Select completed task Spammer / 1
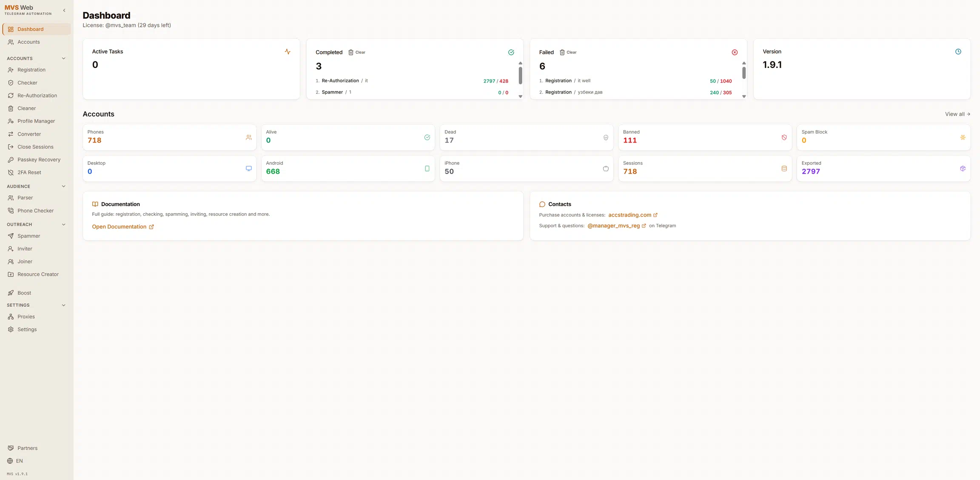This screenshot has height=480, width=980. [412, 92]
